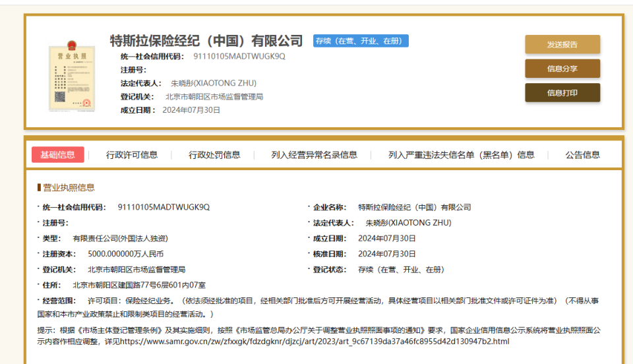Open 列入严重违法失信名单（黑名单）信息 tab
633x364 pixels.
click(461, 155)
